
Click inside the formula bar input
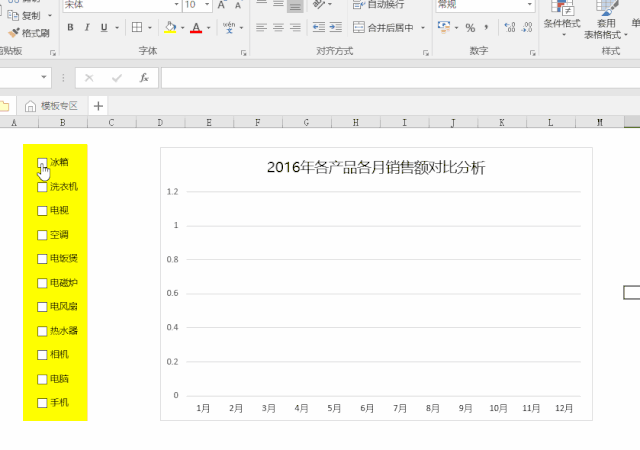click(x=401, y=78)
